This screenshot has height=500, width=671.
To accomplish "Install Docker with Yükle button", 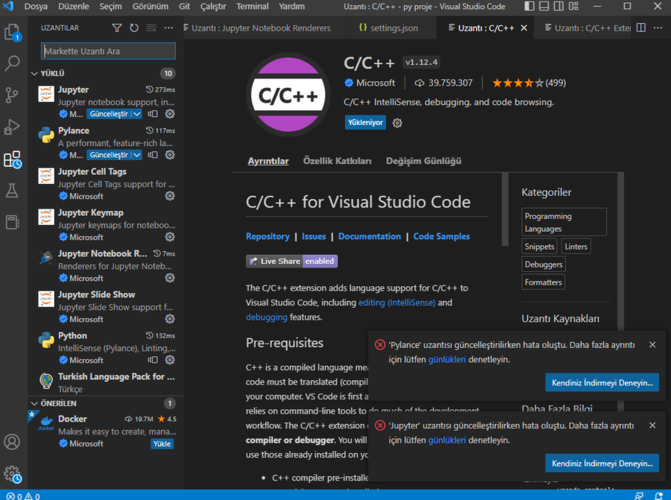I will (162, 444).
